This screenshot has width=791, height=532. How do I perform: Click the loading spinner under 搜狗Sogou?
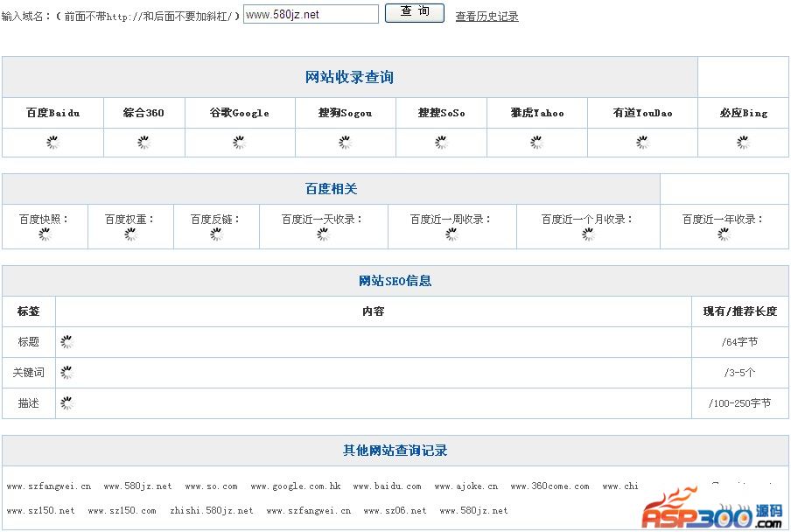345,143
